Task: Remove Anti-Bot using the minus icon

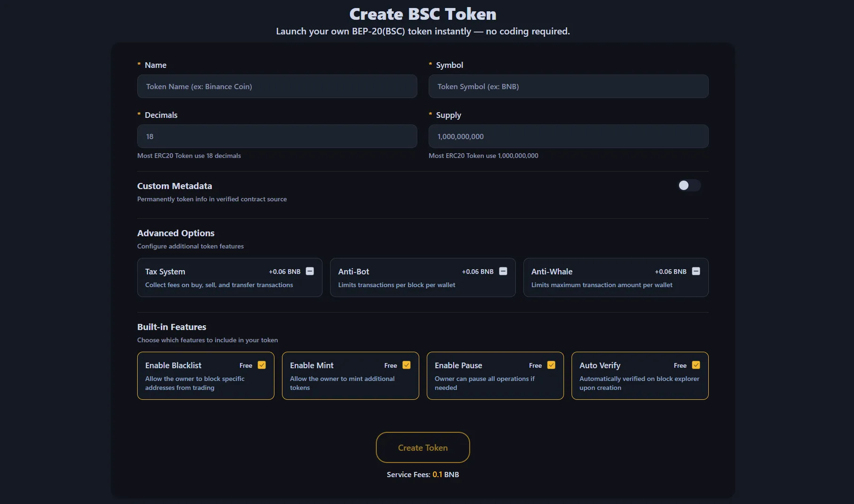Action: coord(503,271)
